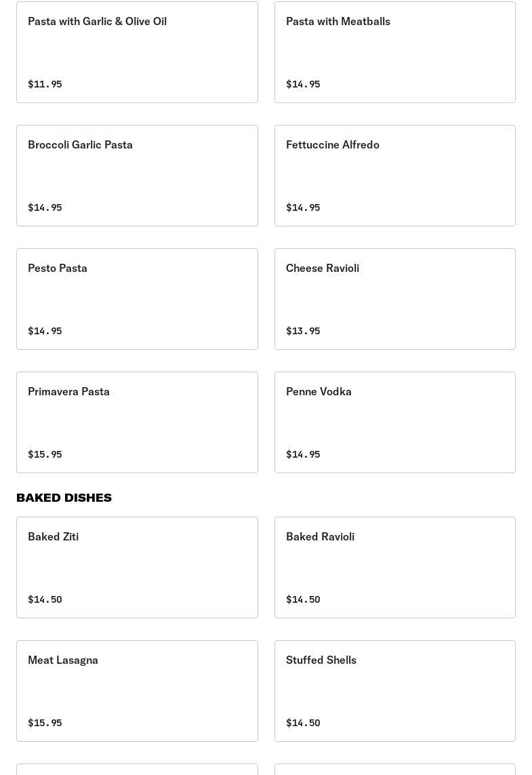The image size is (532, 775).
Task: Choose the Baked Ravioli item
Action: click(394, 568)
